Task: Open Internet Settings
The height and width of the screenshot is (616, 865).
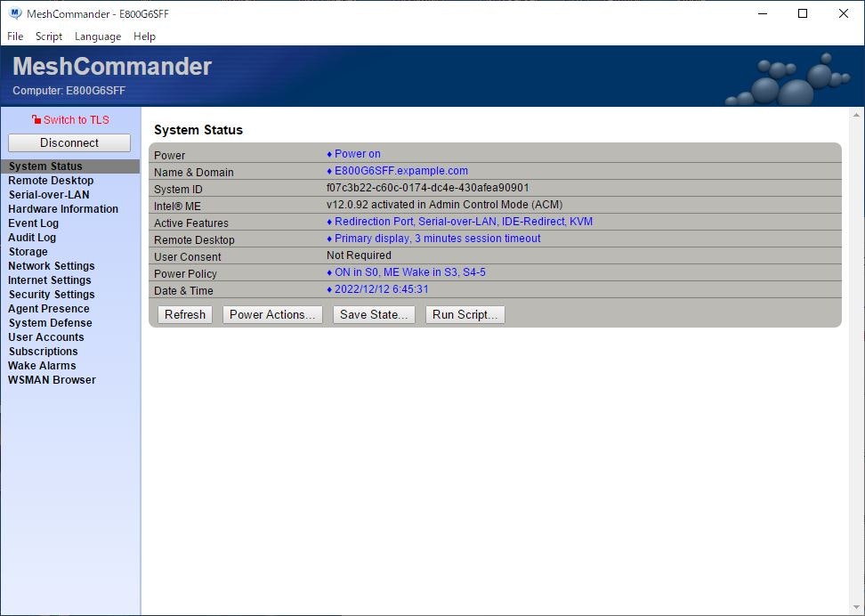Action: [x=50, y=280]
